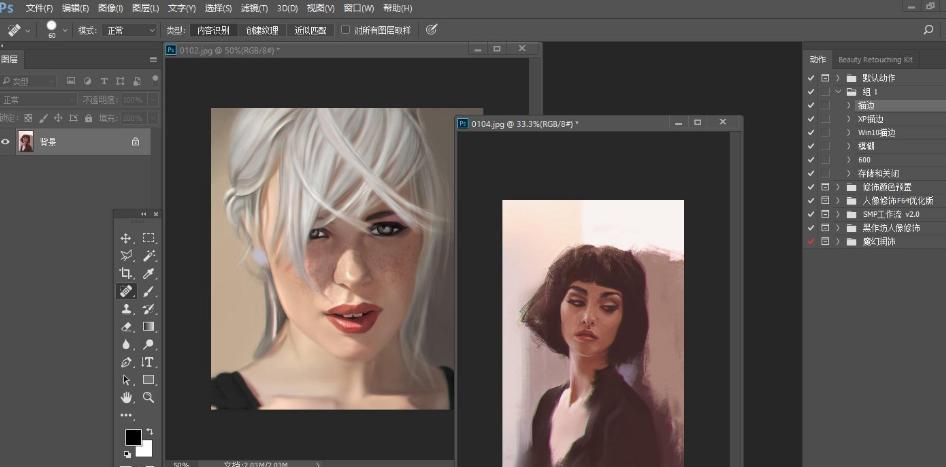946x467 pixels.
Task: Select the Move tool in toolbox
Action: [126, 238]
